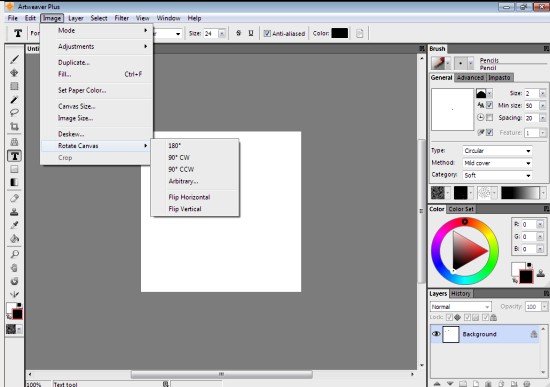550x387 pixels.
Task: Select the Paint Bucket tool
Action: click(14, 239)
